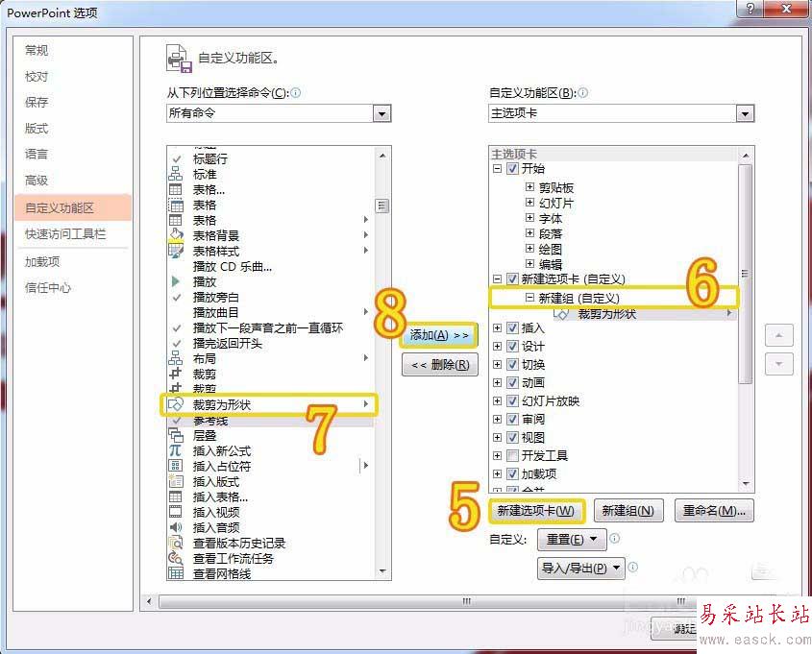
Task: Click the 裁剪为形状 icon in command list
Action: [176, 404]
